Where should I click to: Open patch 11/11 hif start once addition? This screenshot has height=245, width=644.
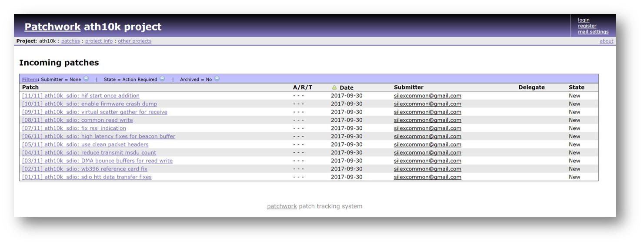pos(81,96)
